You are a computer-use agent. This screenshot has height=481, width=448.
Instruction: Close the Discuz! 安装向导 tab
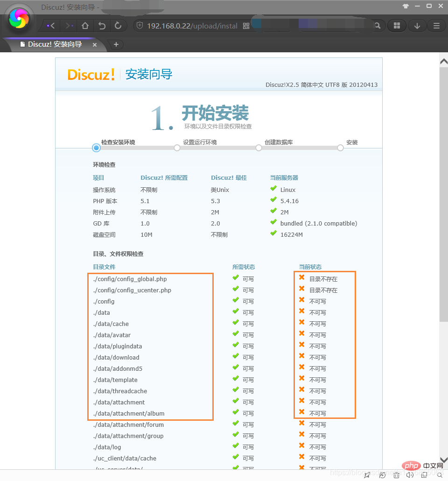[95, 45]
